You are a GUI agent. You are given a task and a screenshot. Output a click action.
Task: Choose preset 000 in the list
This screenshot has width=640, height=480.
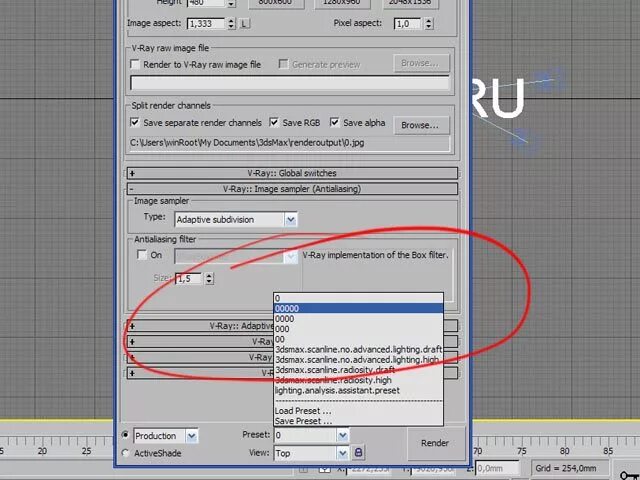[358, 329]
